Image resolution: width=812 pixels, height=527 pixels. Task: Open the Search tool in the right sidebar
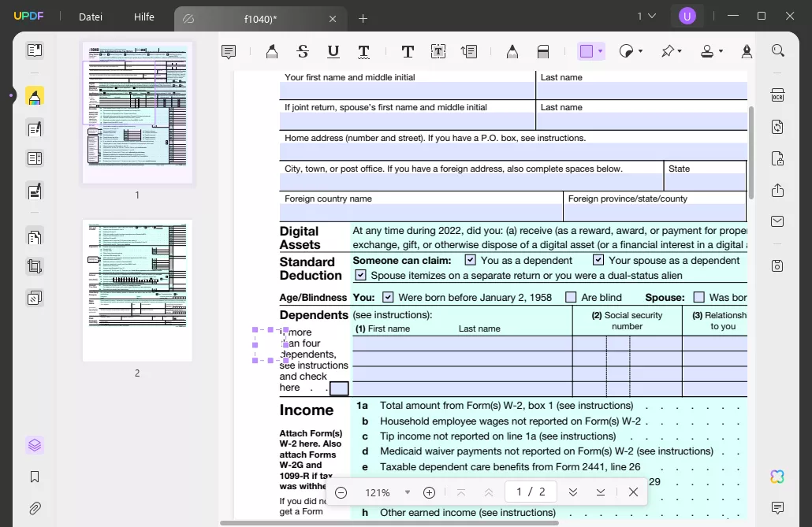[777, 50]
